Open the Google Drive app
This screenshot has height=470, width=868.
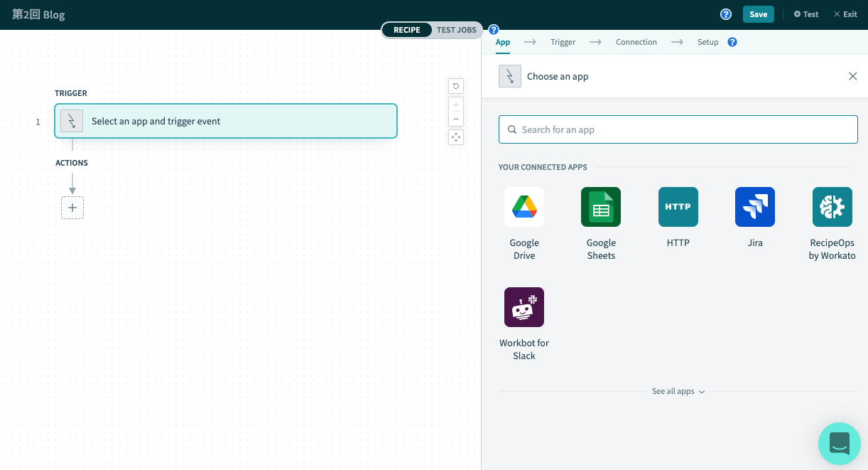524,207
